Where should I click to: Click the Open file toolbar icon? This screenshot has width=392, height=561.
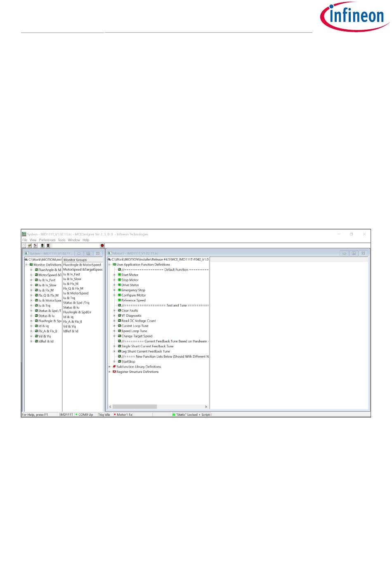click(30, 245)
